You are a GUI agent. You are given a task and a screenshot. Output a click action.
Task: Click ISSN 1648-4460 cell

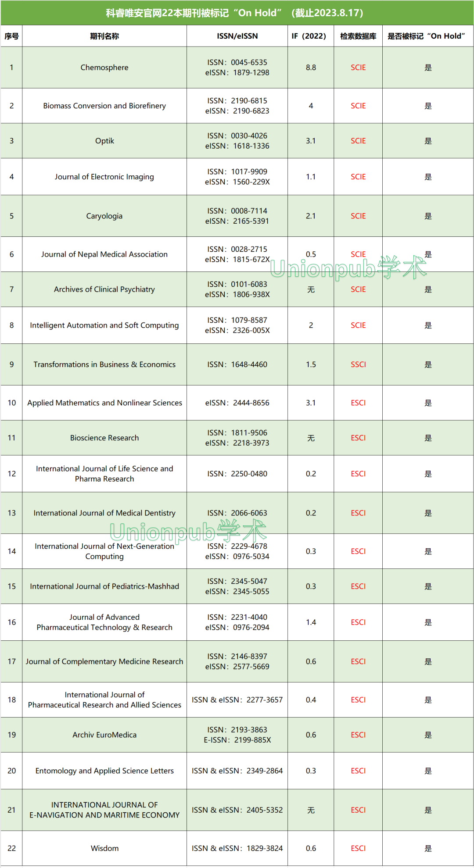tap(237, 364)
